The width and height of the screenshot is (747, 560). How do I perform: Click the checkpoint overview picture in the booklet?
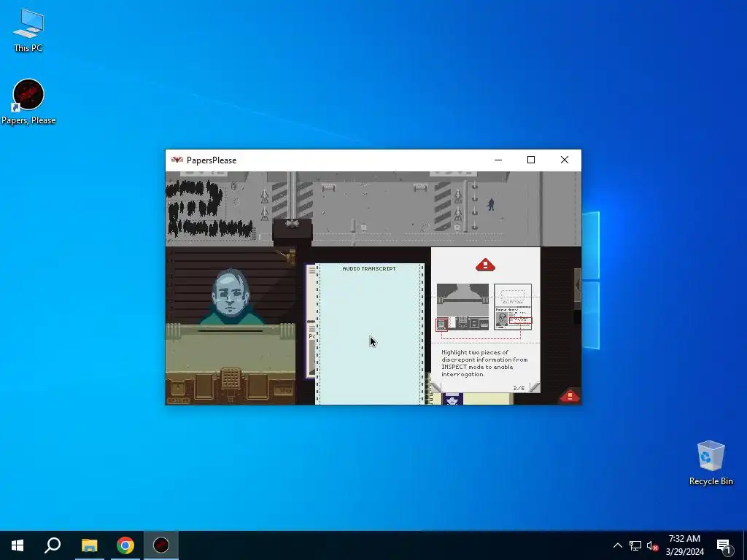pyautogui.click(x=462, y=306)
